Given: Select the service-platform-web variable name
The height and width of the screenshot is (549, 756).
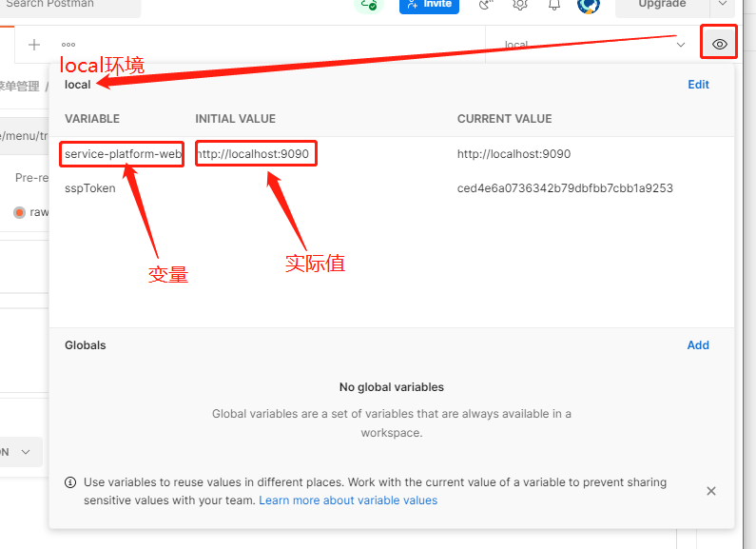Looking at the screenshot, I should point(123,154).
